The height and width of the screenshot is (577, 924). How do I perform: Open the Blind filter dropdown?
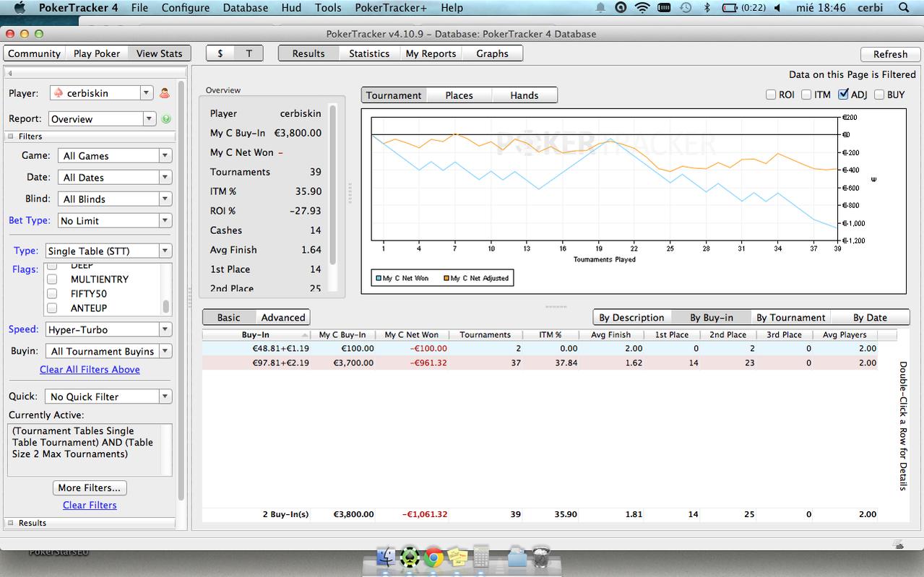coord(165,199)
